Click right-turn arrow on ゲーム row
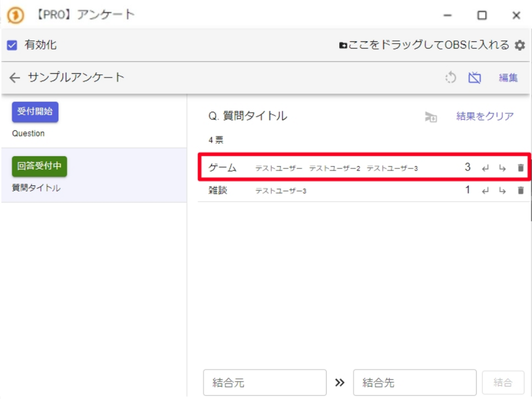This screenshot has height=399, width=532. point(502,168)
